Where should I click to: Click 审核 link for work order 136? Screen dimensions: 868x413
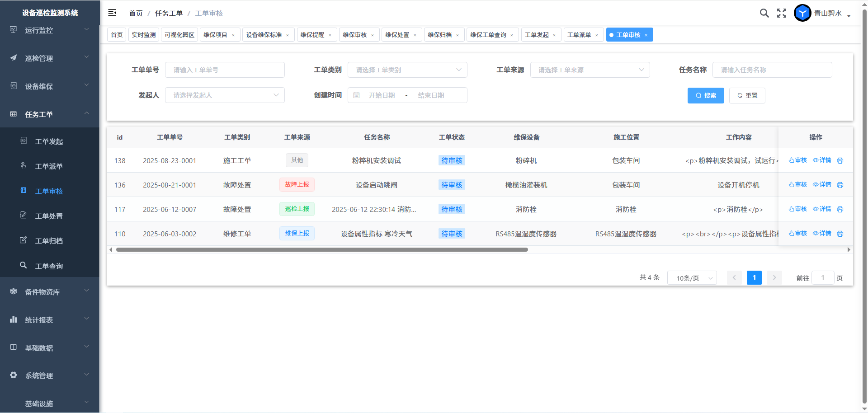point(798,185)
